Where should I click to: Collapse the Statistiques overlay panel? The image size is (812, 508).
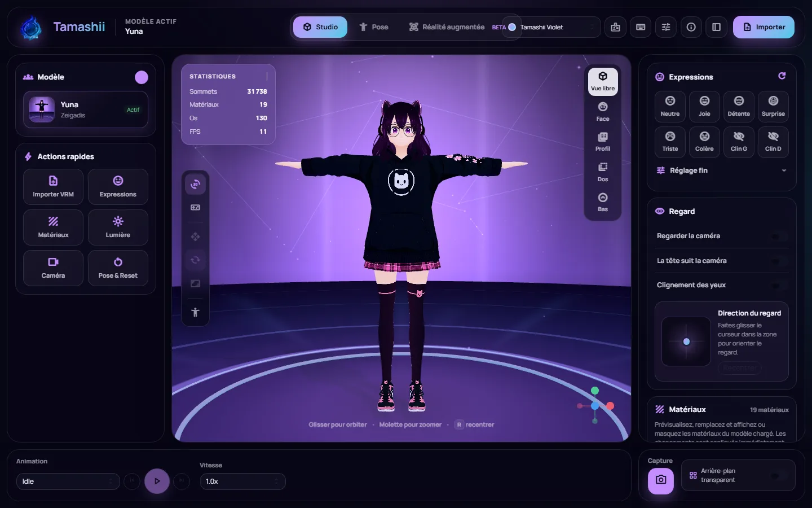[x=267, y=76]
